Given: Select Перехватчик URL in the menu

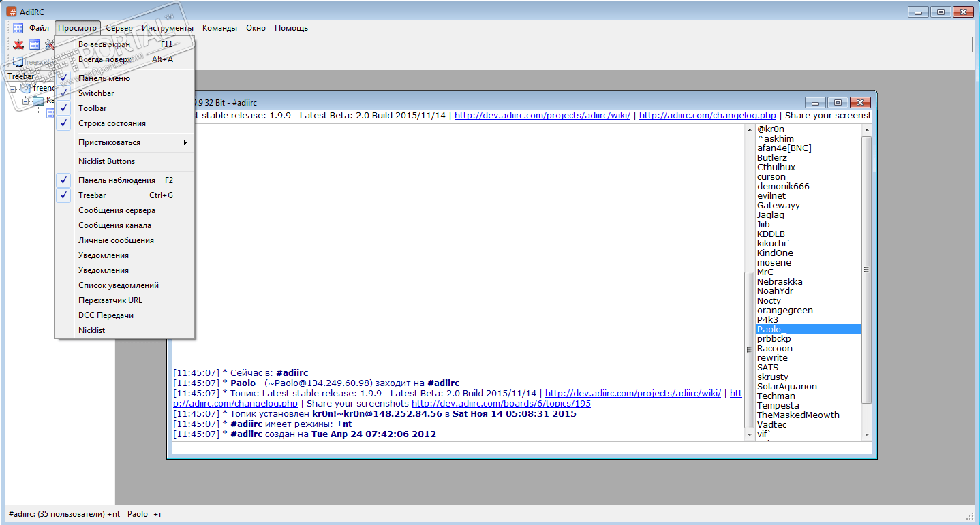Looking at the screenshot, I should 125,300.
